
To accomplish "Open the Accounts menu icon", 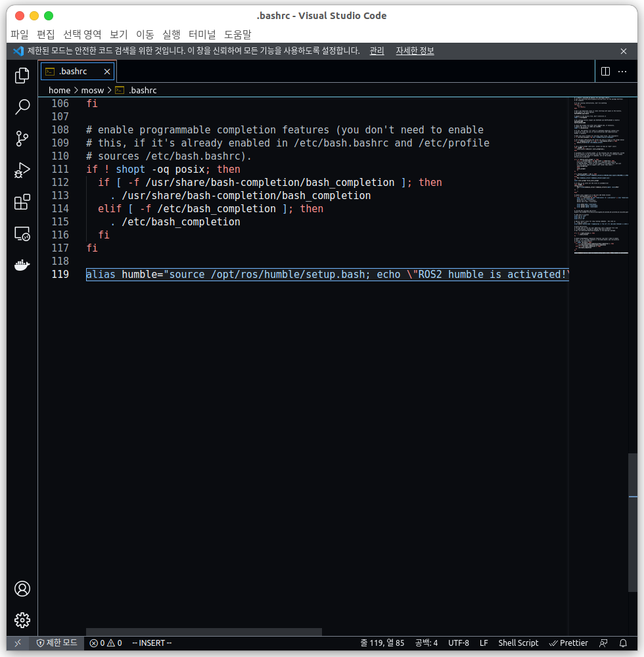I will click(x=22, y=589).
